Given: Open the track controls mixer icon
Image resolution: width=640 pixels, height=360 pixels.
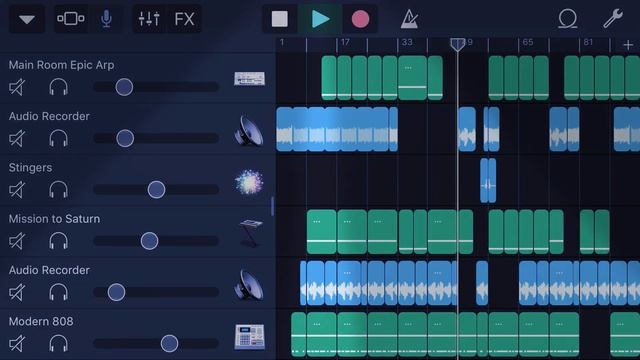Looking at the screenshot, I should click(149, 19).
